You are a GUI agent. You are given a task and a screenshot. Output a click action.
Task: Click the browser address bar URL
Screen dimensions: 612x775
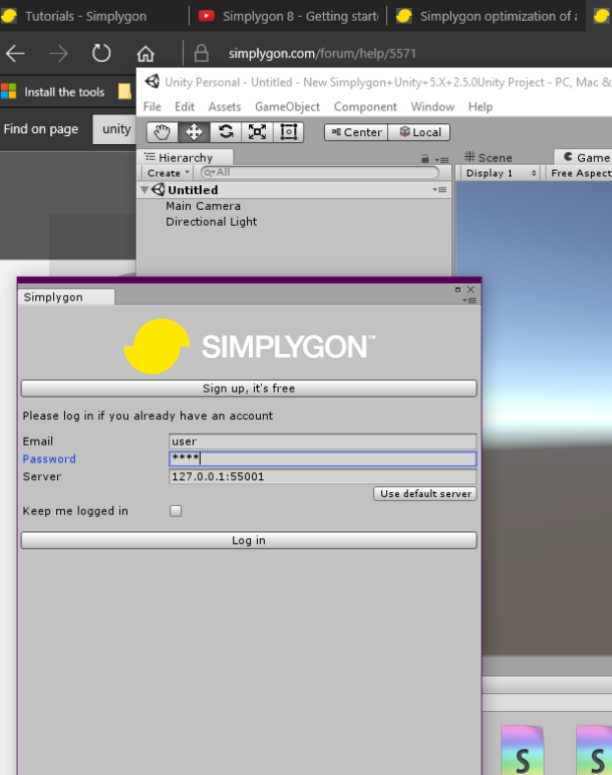pyautogui.click(x=322, y=53)
